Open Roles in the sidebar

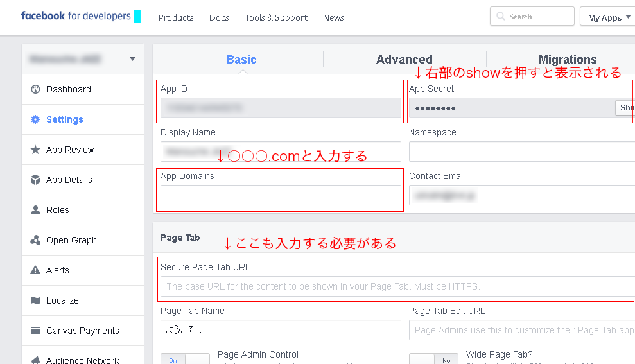click(83, 210)
